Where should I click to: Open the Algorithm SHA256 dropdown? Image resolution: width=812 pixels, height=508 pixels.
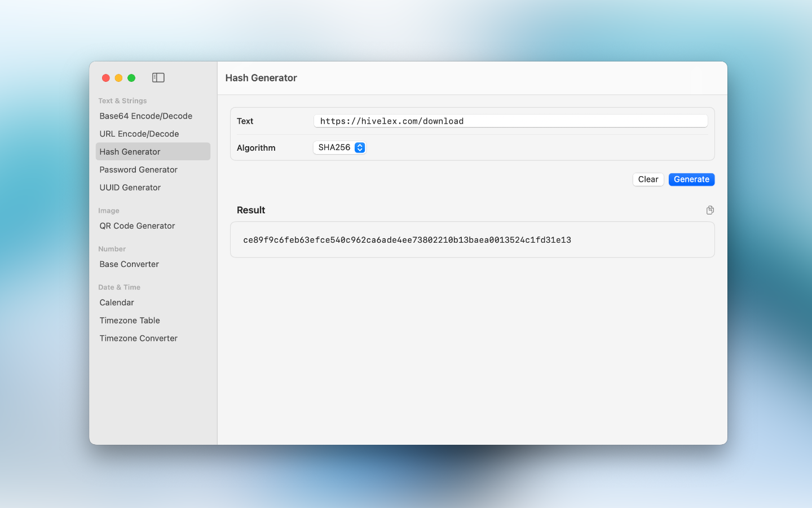pyautogui.click(x=340, y=147)
